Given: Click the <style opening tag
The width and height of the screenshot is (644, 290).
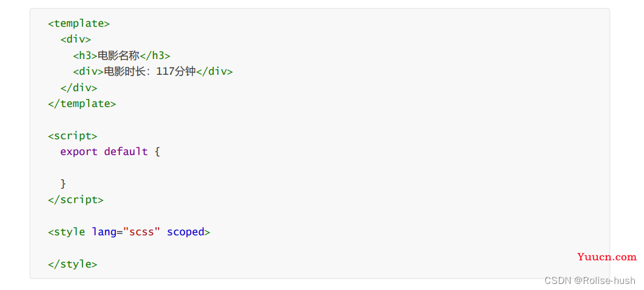Looking at the screenshot, I should pos(67,232).
